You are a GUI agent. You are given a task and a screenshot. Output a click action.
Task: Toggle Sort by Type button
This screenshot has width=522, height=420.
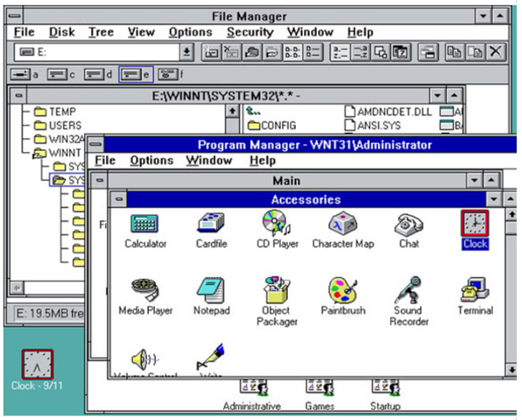click(360, 52)
